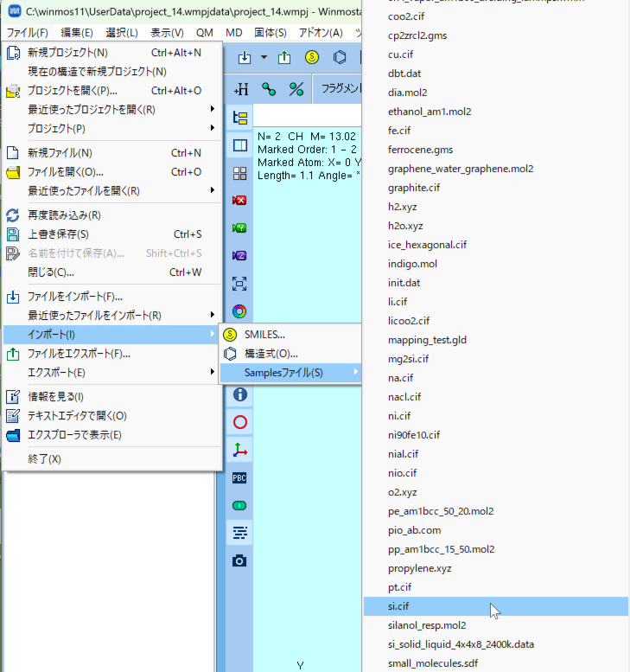Select graphite.cif sample file

(x=414, y=188)
